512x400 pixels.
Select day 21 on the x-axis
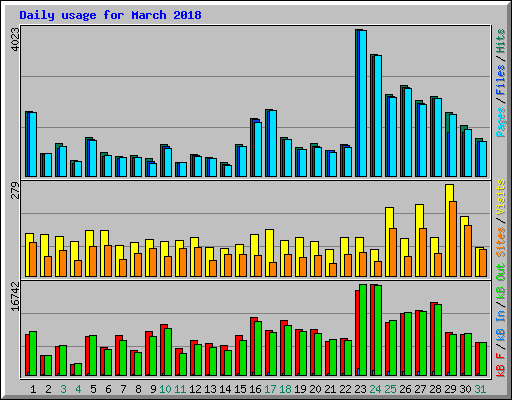click(x=330, y=389)
